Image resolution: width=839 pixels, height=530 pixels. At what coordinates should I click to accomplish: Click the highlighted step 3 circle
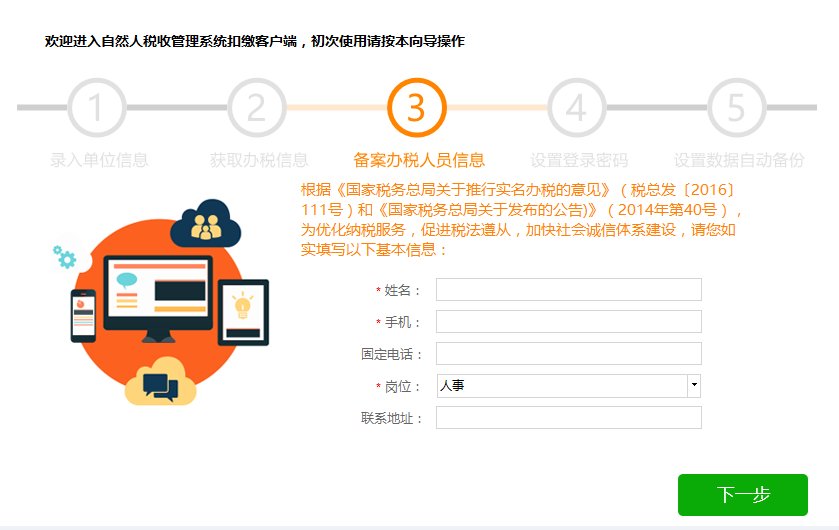click(417, 107)
